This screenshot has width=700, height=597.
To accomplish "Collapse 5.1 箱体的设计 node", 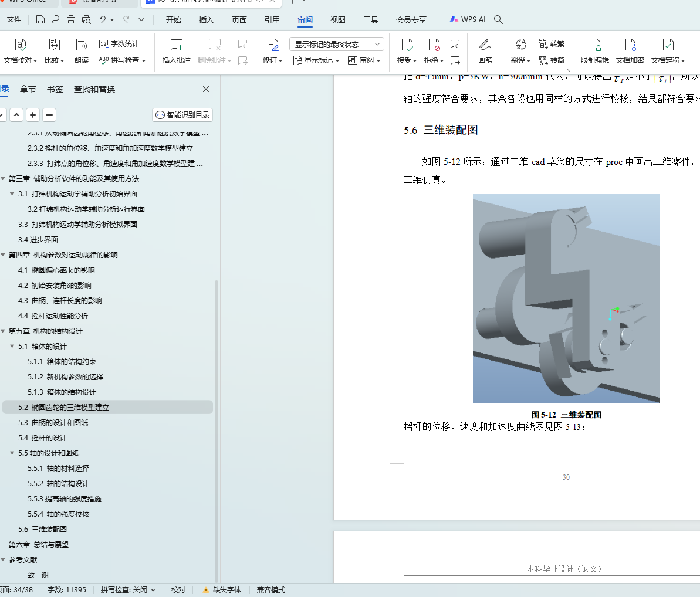I will click(12, 346).
